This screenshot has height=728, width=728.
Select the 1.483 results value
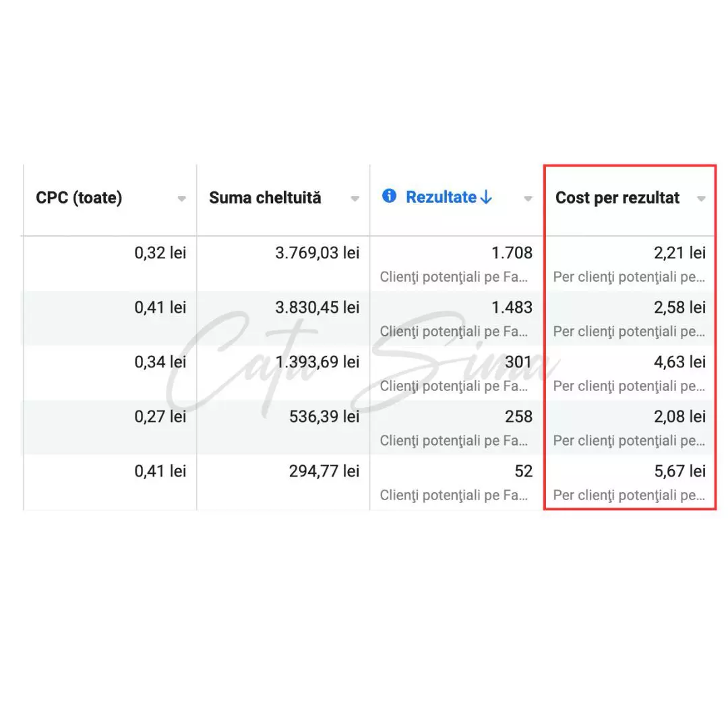512,307
